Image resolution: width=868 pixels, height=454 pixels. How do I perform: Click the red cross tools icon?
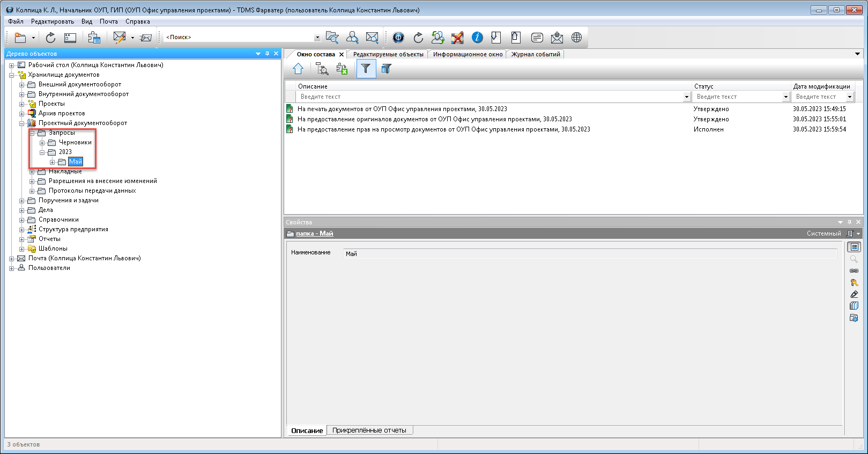tap(457, 38)
